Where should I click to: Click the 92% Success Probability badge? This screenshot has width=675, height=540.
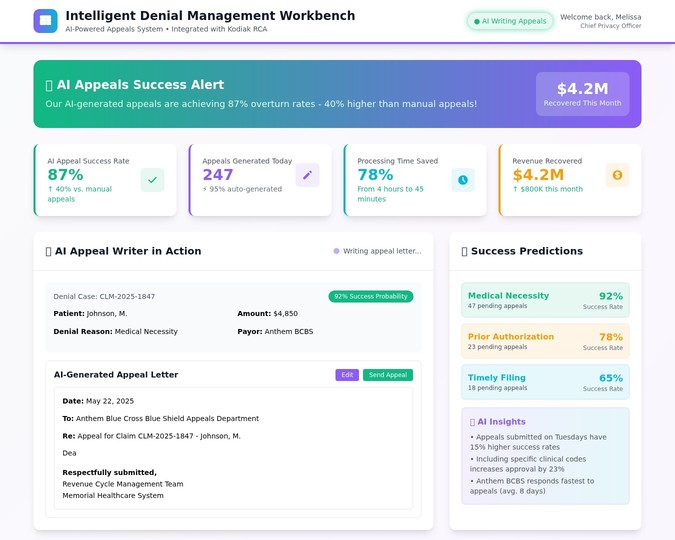(371, 296)
